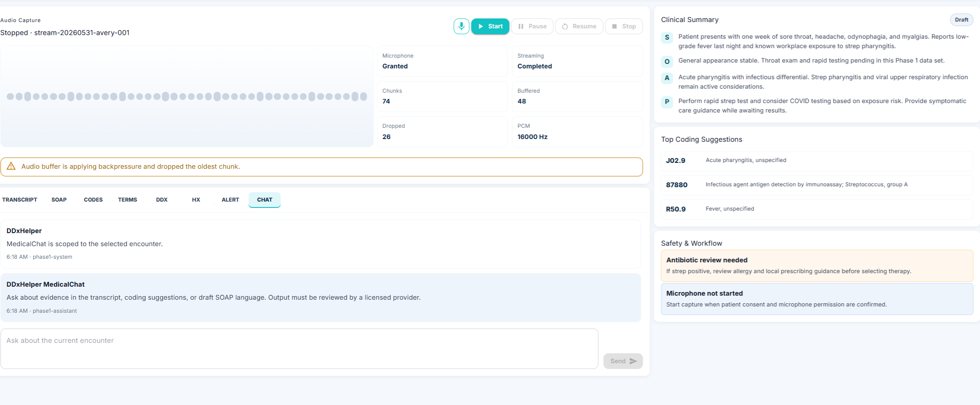Click the Stop capture button
This screenshot has height=405, width=980.
[624, 26]
